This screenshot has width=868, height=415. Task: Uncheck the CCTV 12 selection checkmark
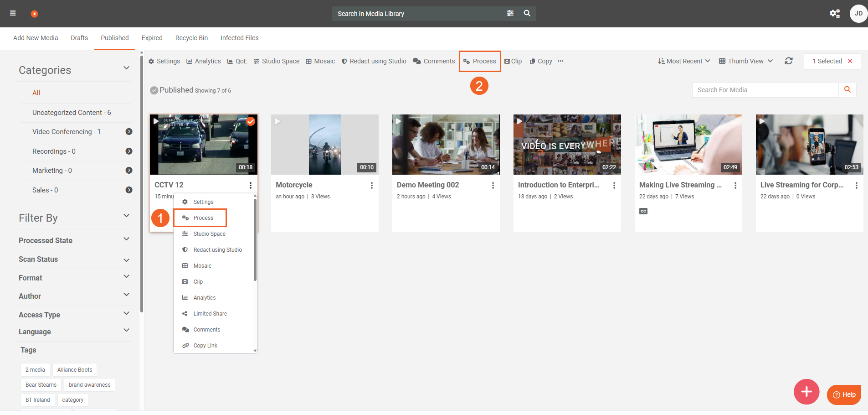(x=251, y=121)
